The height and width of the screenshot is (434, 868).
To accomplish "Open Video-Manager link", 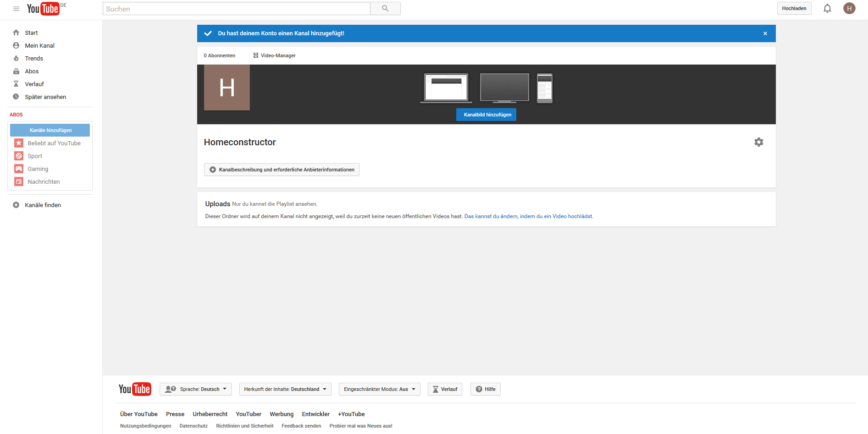I will pos(278,55).
